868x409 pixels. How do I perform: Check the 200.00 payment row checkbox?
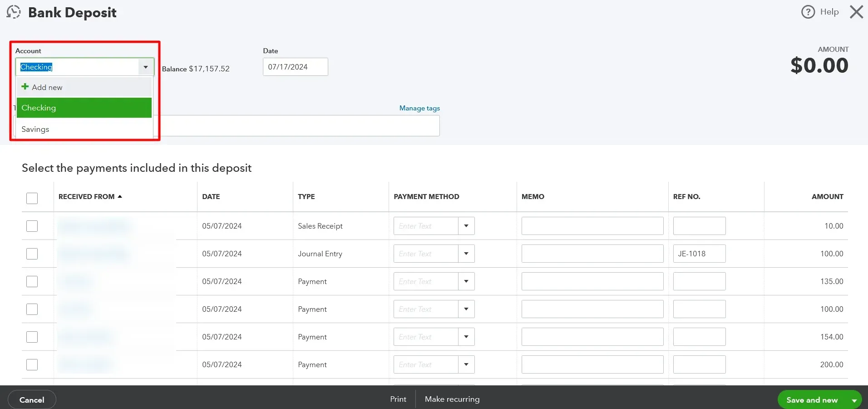coord(32,364)
